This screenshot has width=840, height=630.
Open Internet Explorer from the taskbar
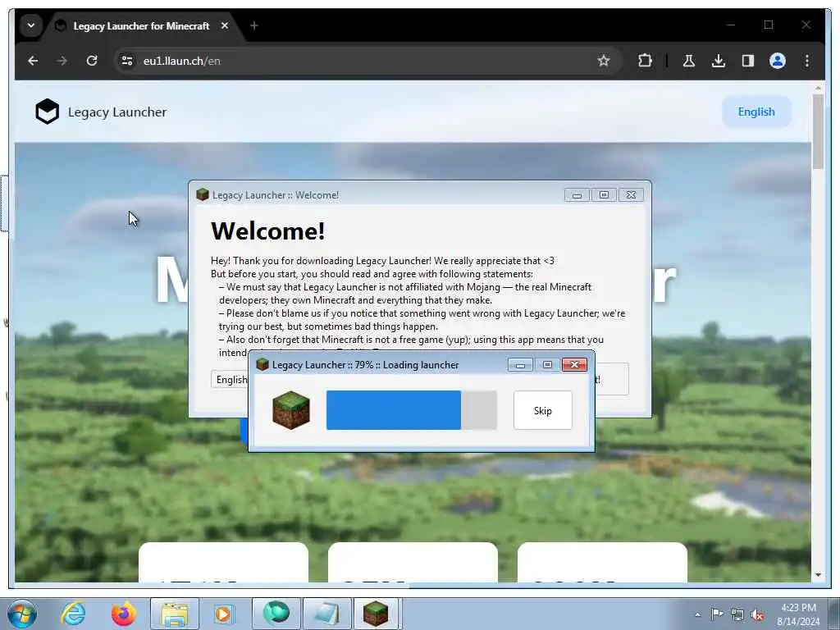click(x=73, y=614)
